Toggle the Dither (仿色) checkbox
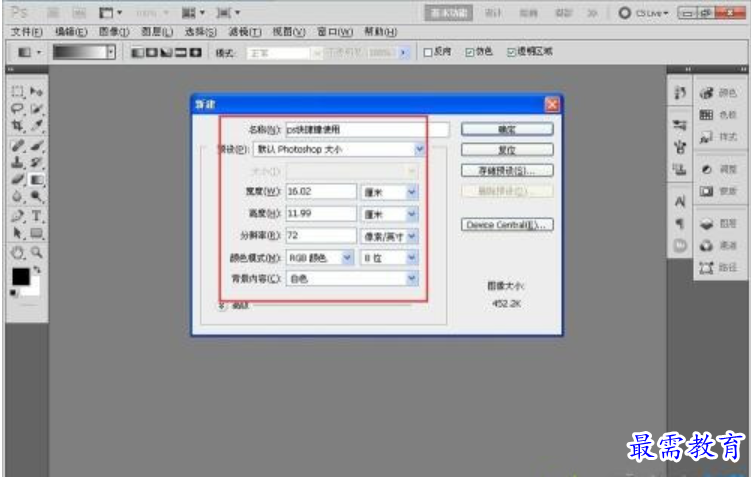751x478 pixels. click(x=470, y=52)
